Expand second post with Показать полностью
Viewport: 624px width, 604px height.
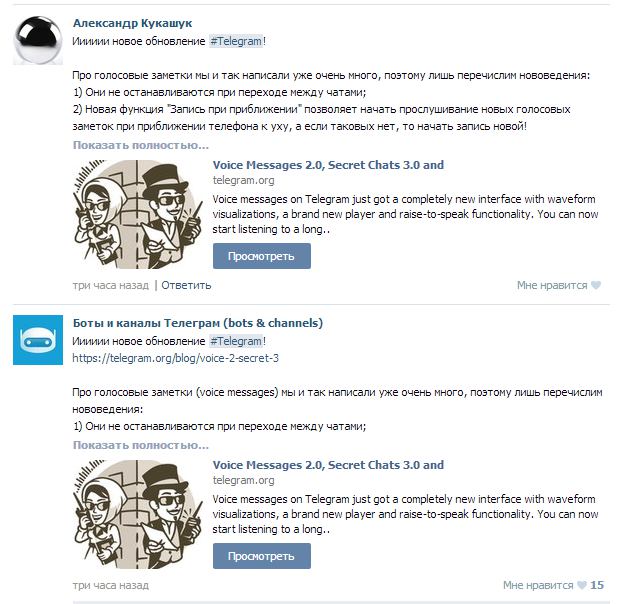click(x=140, y=445)
